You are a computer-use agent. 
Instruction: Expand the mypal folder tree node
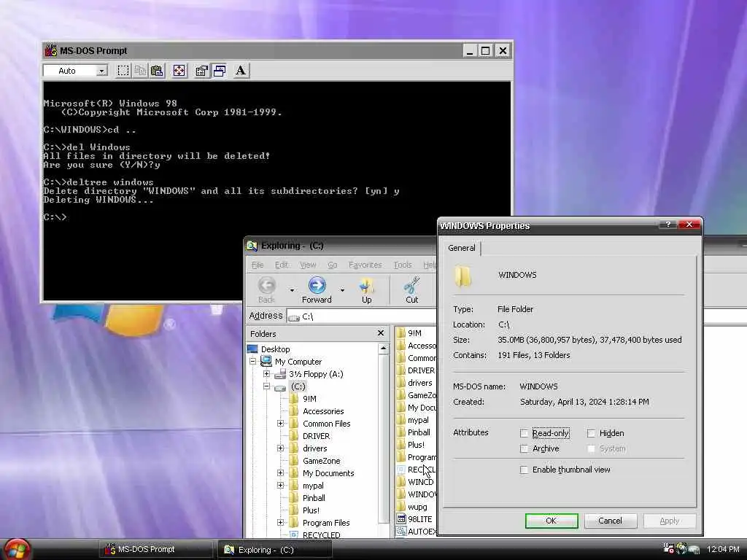[x=281, y=485]
